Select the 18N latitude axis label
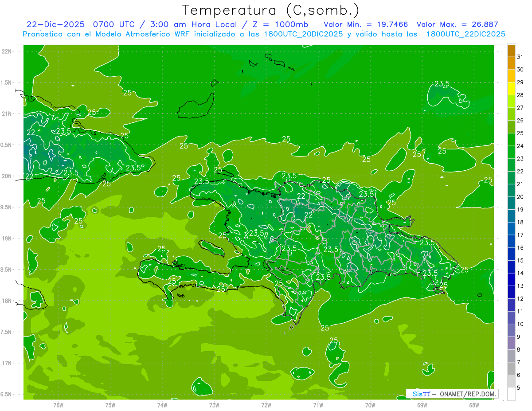Viewport: 532px width, 411px height. [7, 301]
